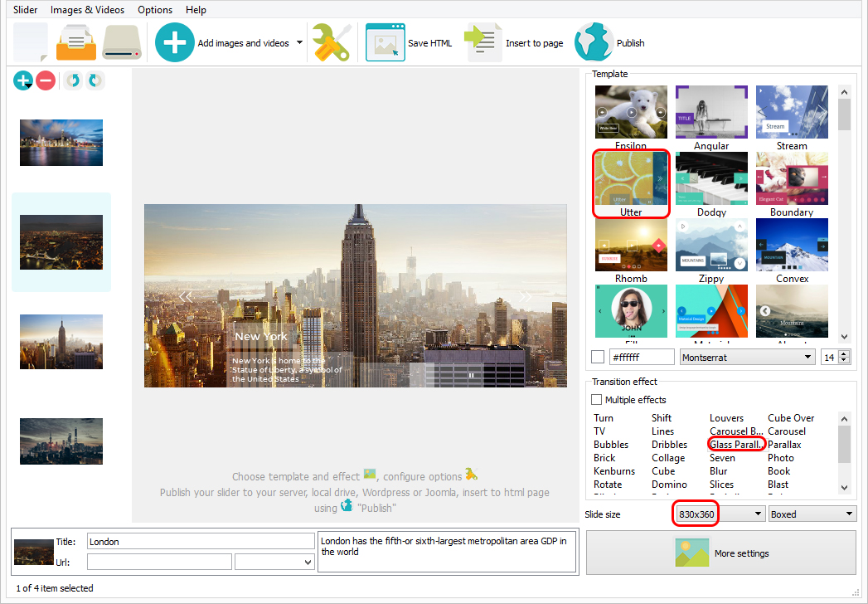
Task: Click the Insert to page icon
Action: click(482, 42)
